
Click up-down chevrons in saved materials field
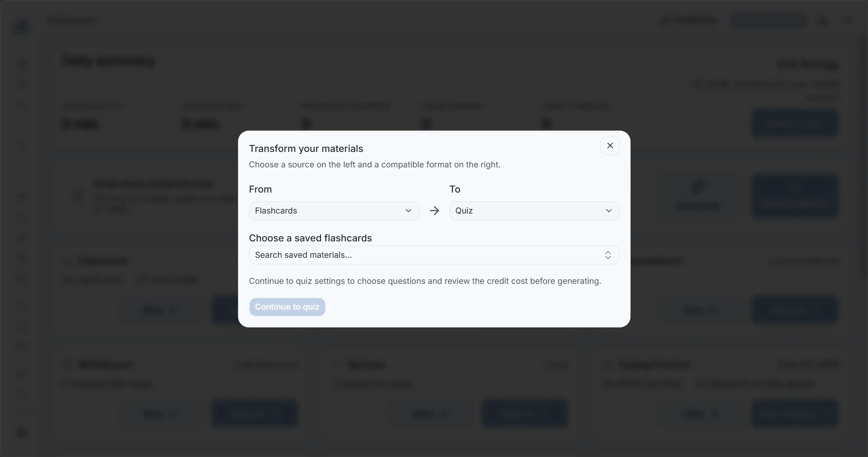[608, 255]
